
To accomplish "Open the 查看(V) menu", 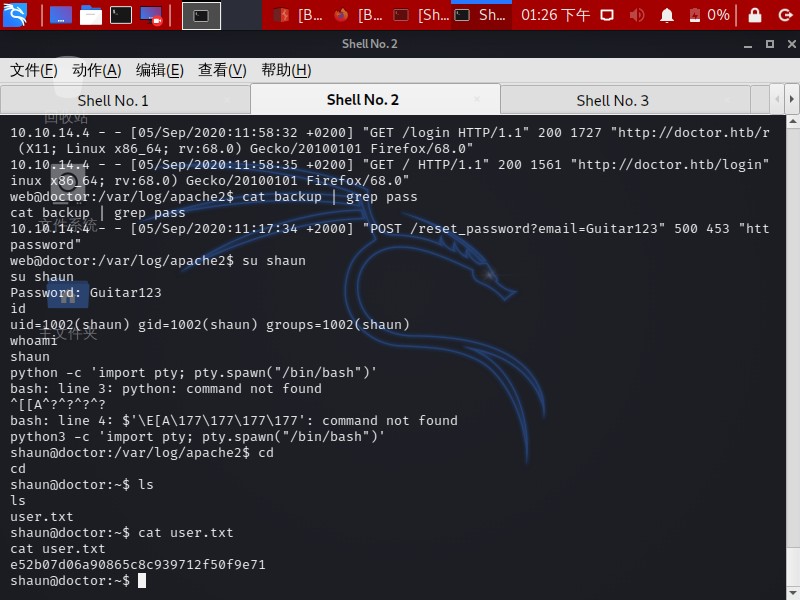I will pos(222,70).
